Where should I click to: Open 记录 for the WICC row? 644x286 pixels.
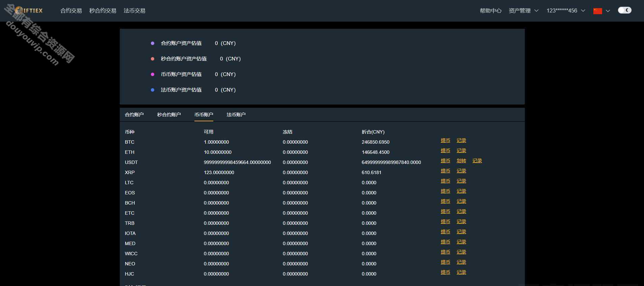point(461,252)
